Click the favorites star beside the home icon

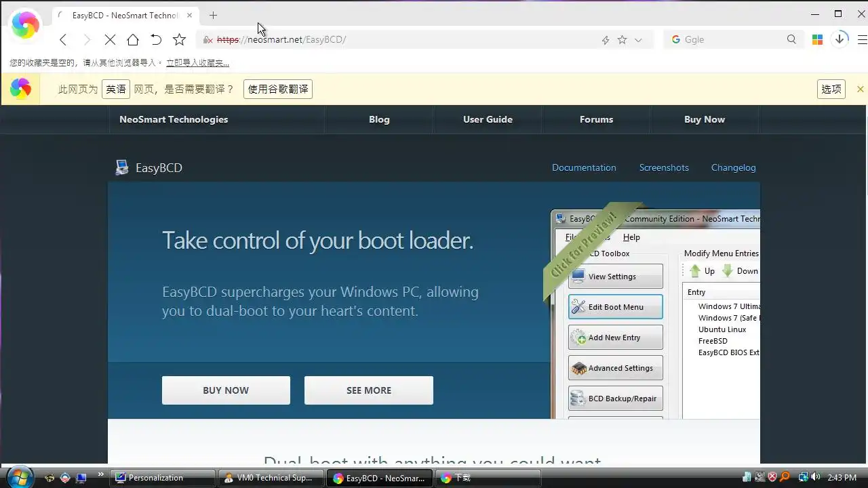pyautogui.click(x=179, y=40)
